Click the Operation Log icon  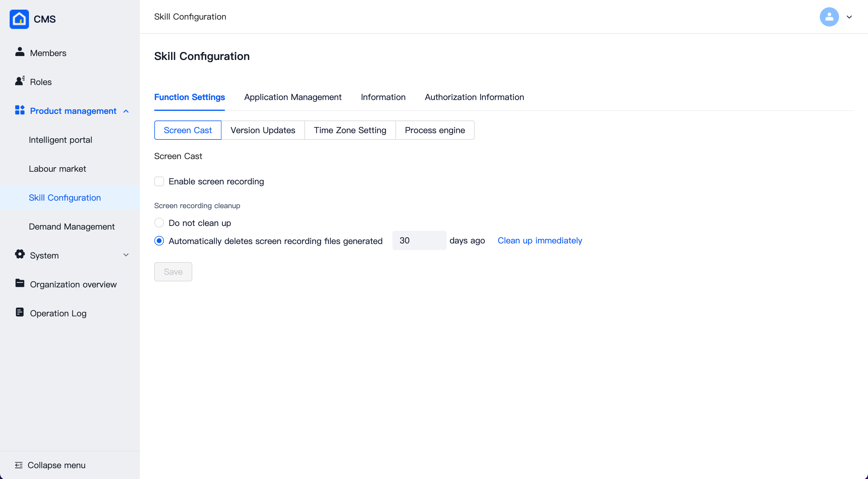point(20,313)
